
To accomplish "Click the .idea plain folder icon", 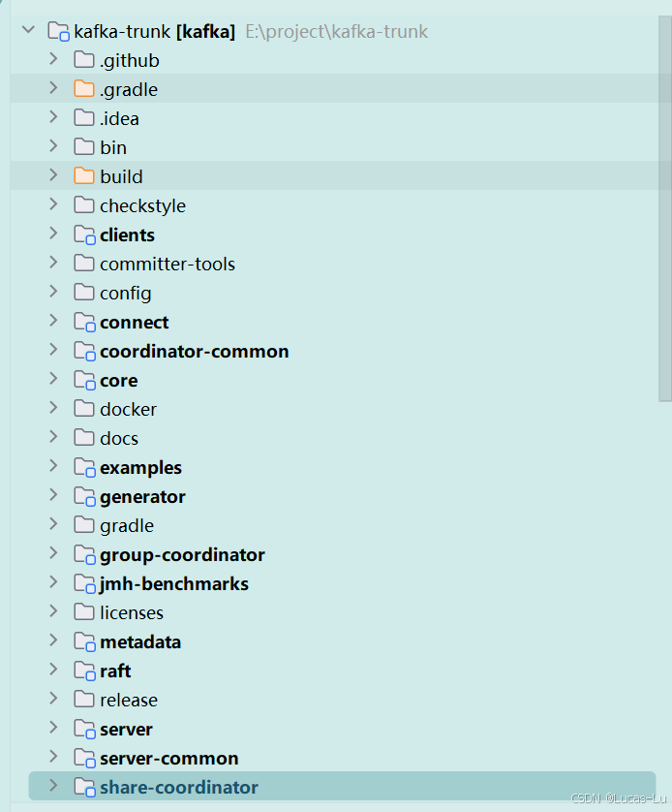I will (x=84, y=117).
